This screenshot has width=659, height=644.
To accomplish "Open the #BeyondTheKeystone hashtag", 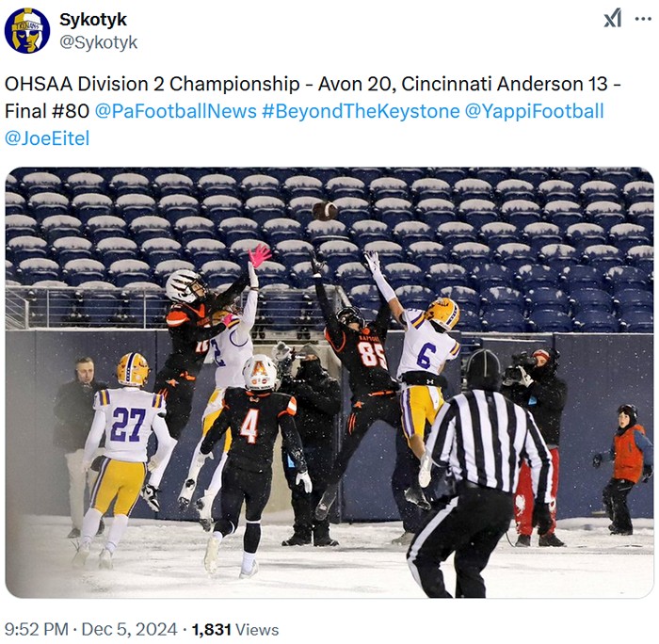I will pos(361,111).
